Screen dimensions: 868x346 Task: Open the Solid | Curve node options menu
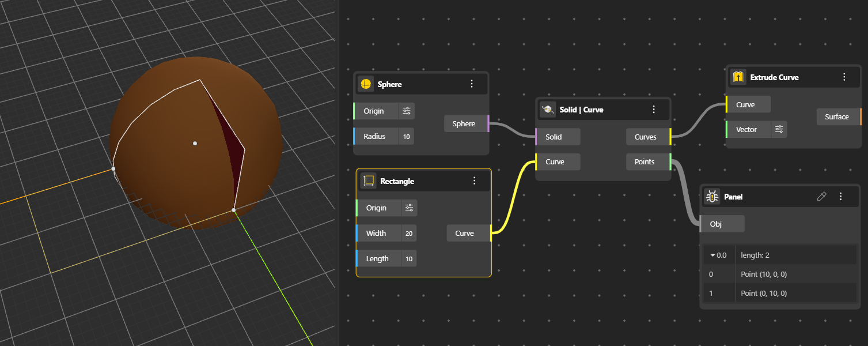(x=654, y=110)
